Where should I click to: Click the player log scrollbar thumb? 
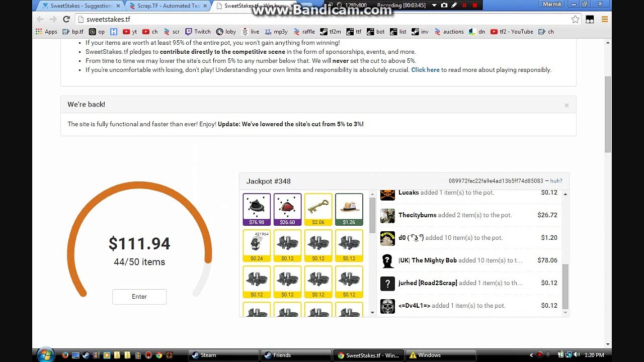(565, 286)
